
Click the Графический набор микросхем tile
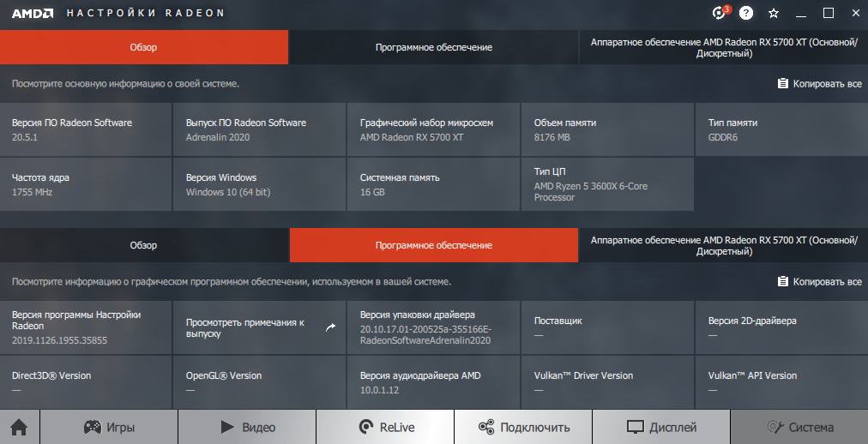[x=433, y=129]
